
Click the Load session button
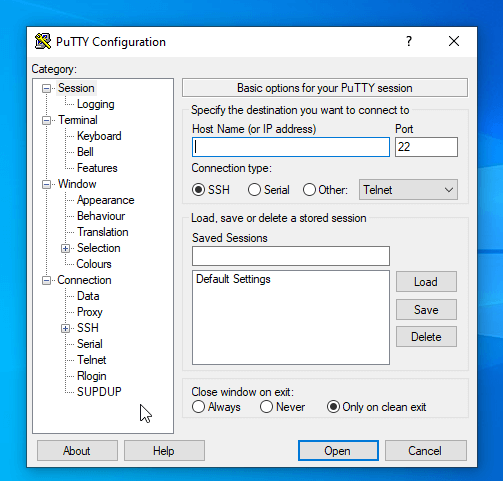tap(426, 282)
